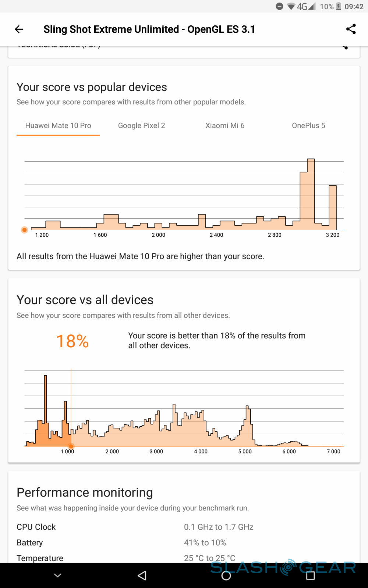Open recent apps with the square button

pos(310,576)
